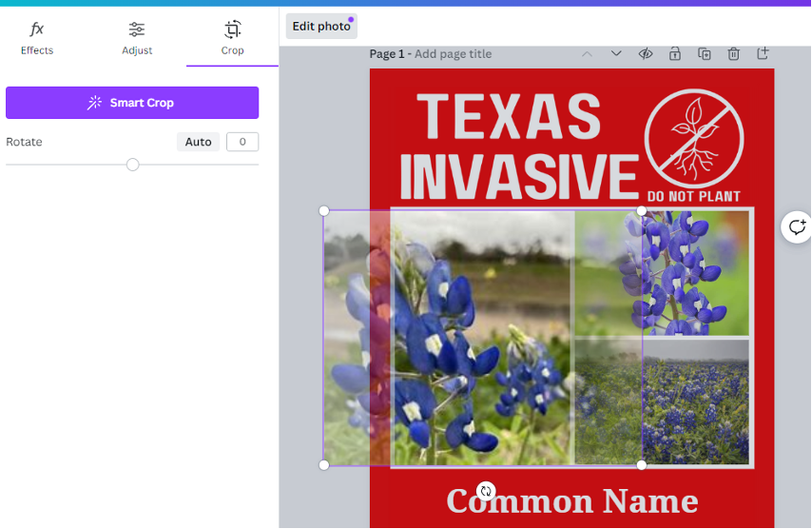
Task: Click the Smart Crop button
Action: (x=132, y=103)
